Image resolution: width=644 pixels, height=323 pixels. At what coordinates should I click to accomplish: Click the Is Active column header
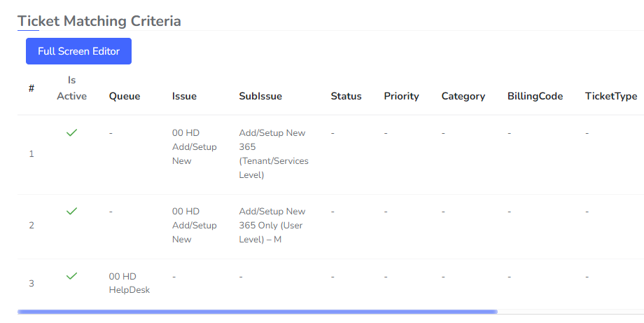point(71,88)
